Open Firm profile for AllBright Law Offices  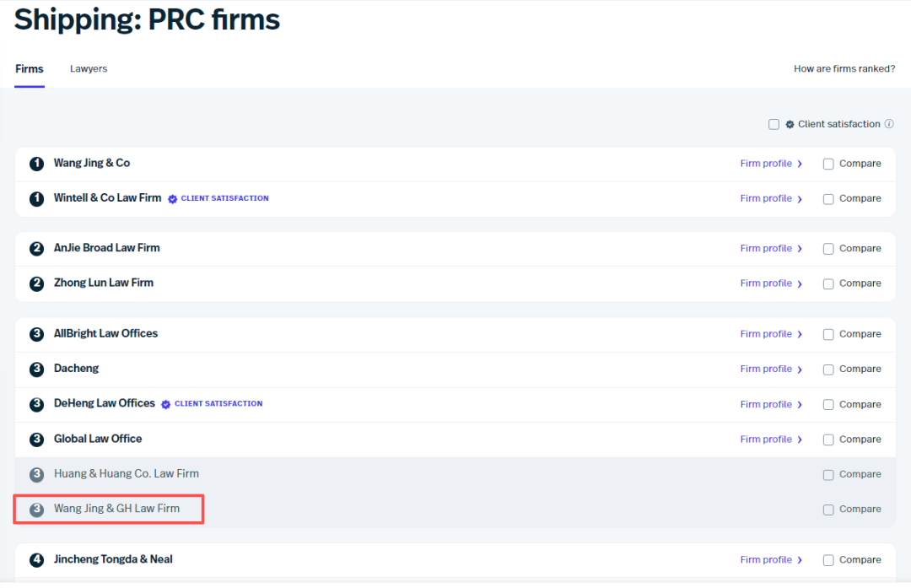point(766,333)
